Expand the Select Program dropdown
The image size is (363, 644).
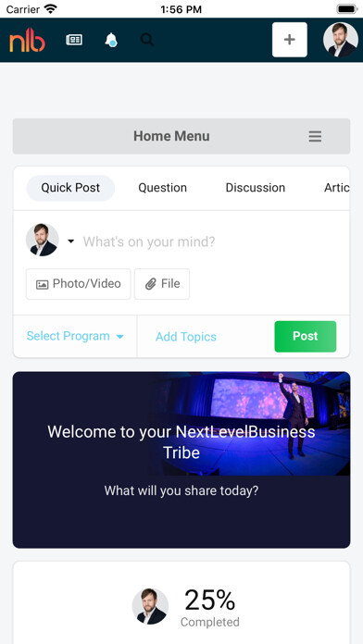[75, 337]
